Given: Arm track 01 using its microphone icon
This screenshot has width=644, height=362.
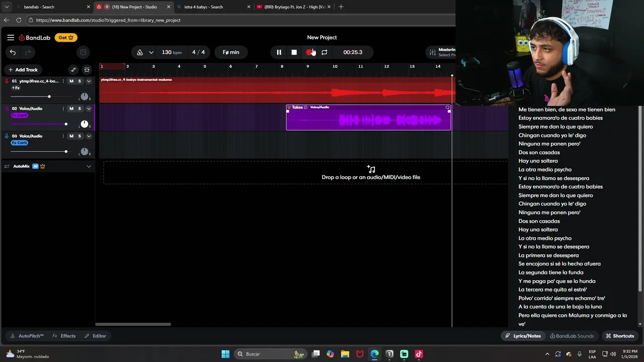Looking at the screenshot, I should [x=7, y=81].
